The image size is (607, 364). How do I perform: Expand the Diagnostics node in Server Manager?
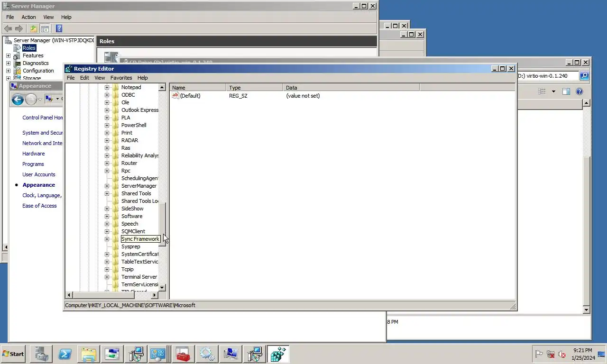point(8,63)
